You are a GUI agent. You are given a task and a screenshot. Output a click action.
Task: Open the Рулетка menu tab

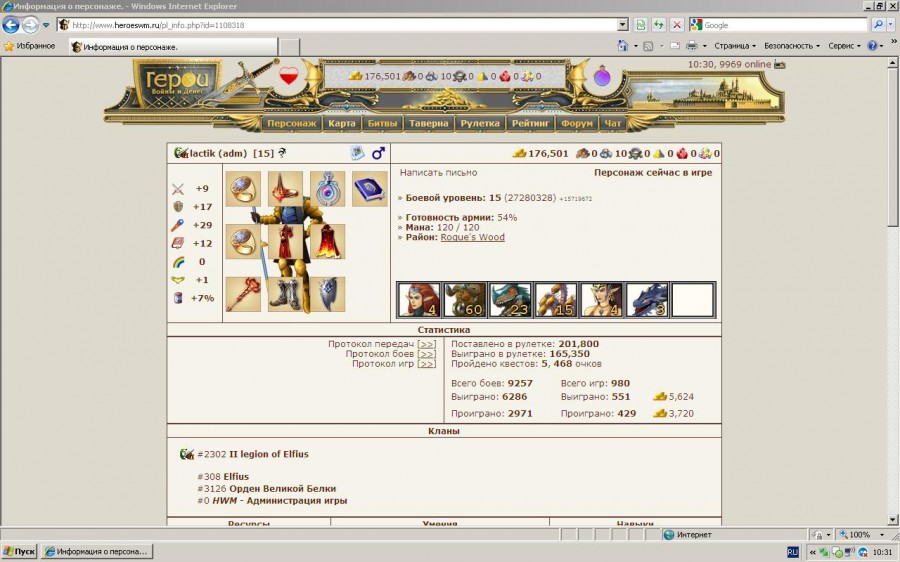480,123
